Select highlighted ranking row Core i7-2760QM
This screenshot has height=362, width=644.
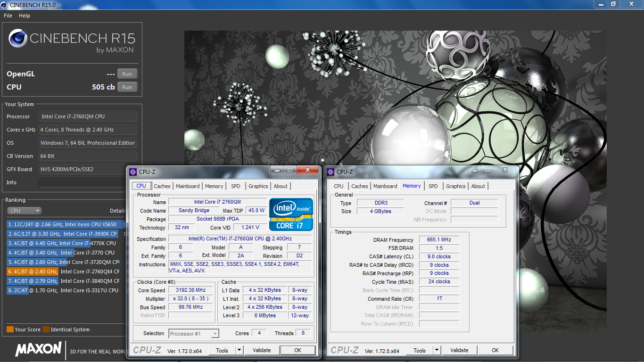point(66,271)
